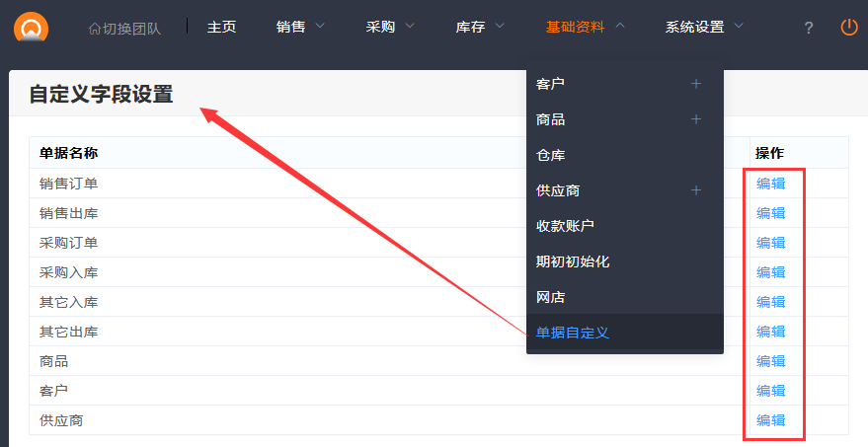The image size is (868, 447).
Task: Go to the 主页 tab
Action: pyautogui.click(x=221, y=28)
